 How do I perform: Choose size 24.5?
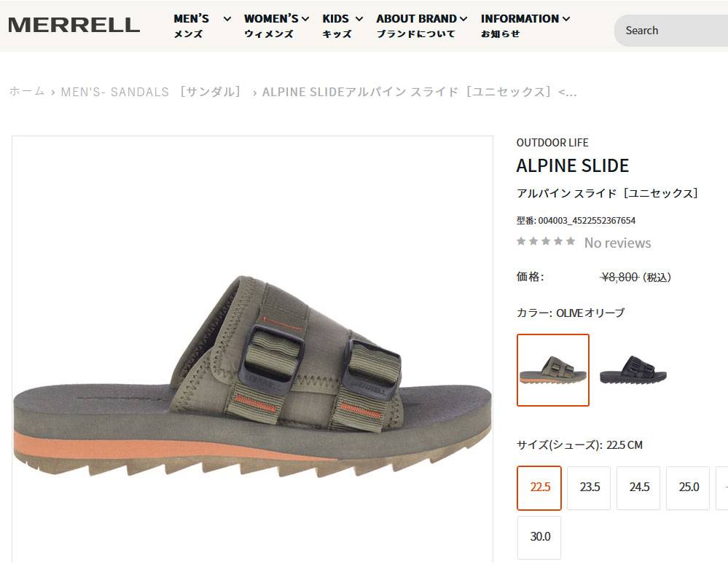click(x=638, y=488)
